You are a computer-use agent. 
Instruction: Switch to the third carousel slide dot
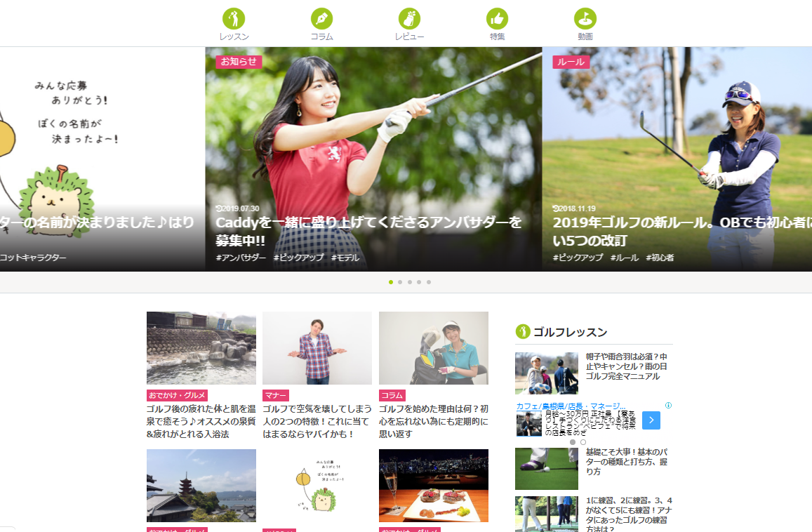tap(410, 282)
